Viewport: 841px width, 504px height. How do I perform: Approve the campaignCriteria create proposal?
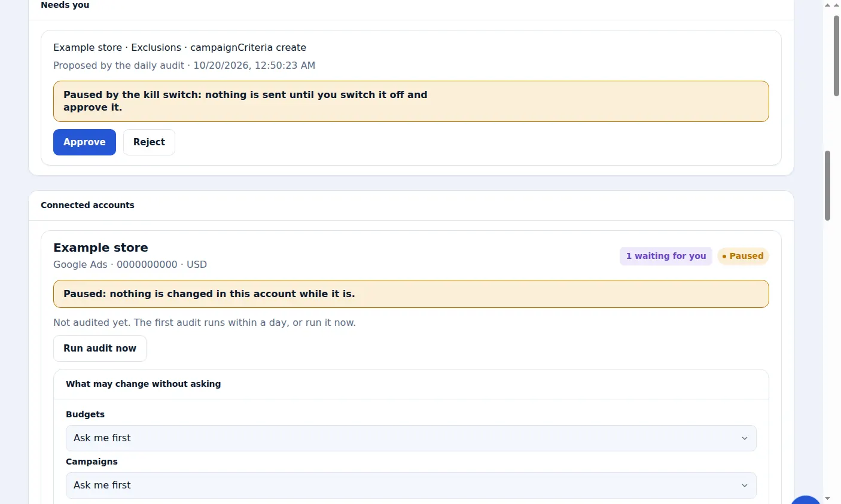84,142
